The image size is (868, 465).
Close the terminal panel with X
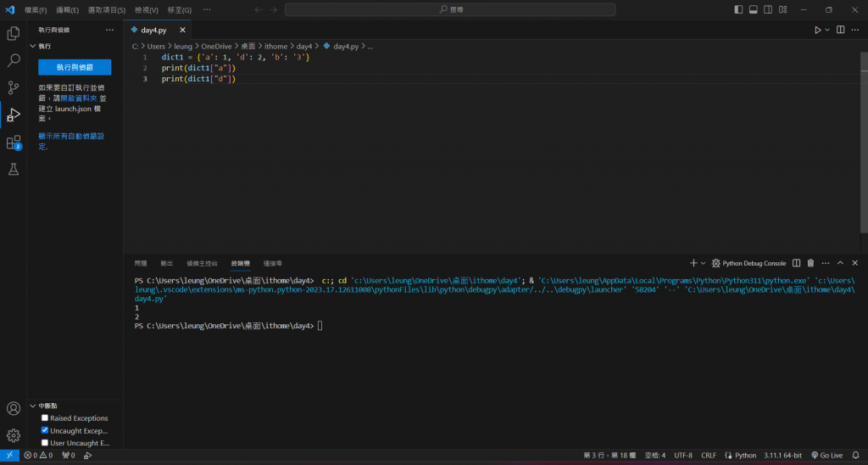coord(855,263)
